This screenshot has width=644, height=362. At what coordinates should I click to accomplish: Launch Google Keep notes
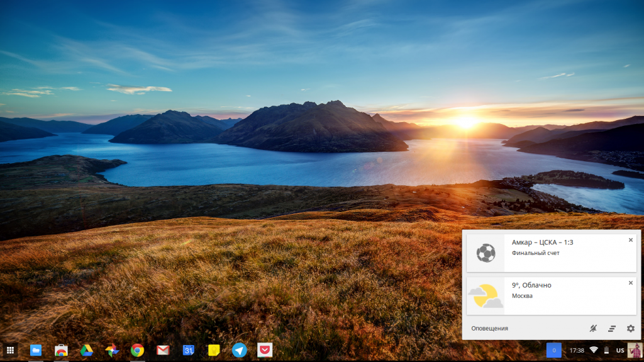214,350
